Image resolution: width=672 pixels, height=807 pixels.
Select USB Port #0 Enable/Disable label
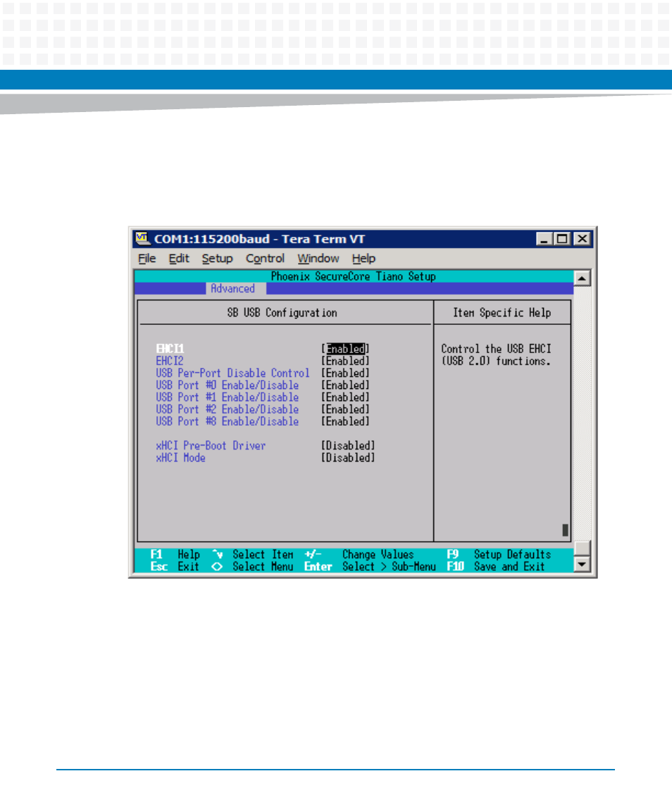(x=228, y=386)
